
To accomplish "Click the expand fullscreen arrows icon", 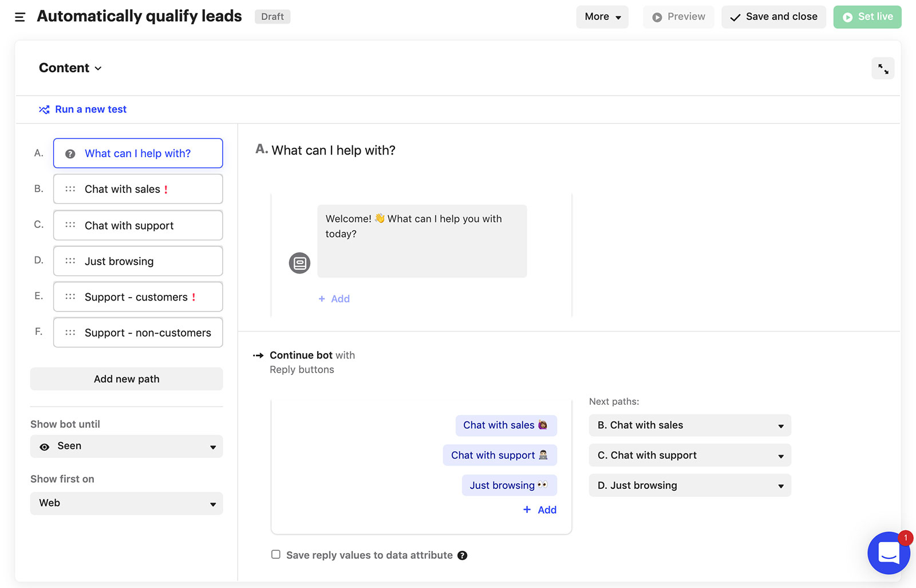I will click(883, 69).
